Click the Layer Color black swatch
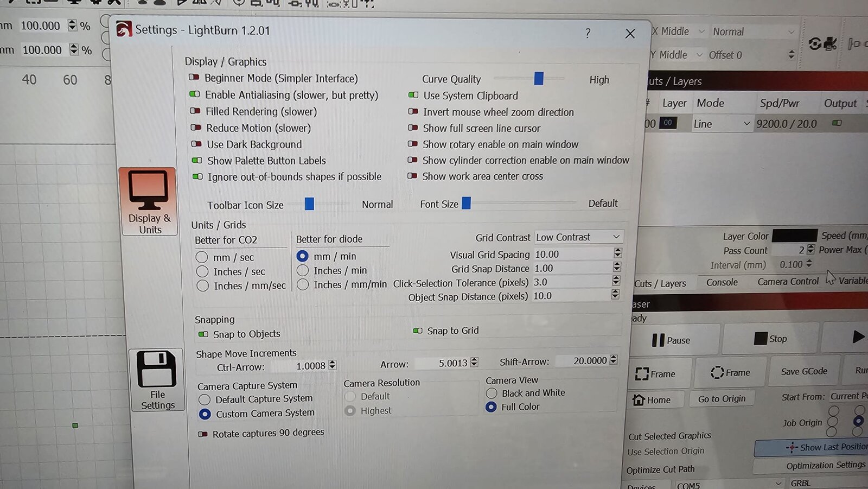The height and width of the screenshot is (489, 868). point(794,236)
